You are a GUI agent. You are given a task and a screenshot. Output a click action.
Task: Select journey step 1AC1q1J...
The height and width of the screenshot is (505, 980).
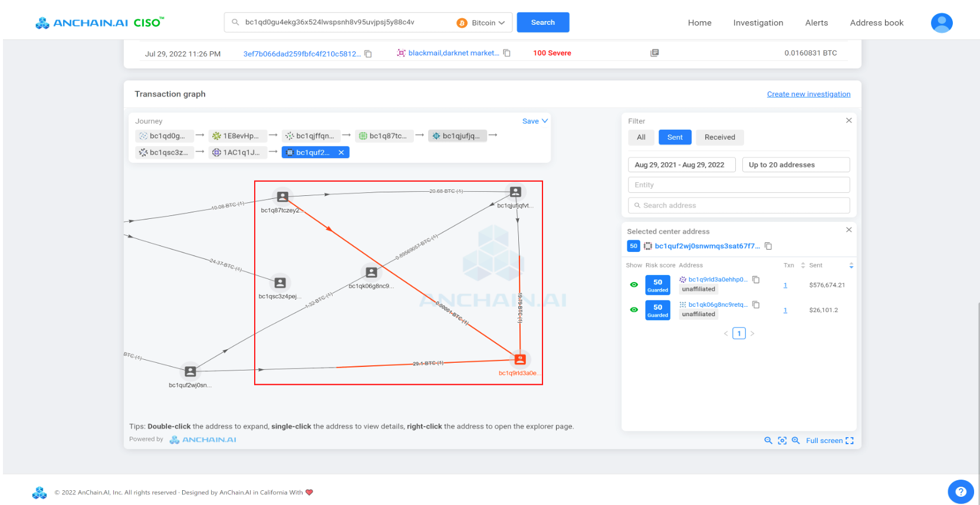click(238, 152)
